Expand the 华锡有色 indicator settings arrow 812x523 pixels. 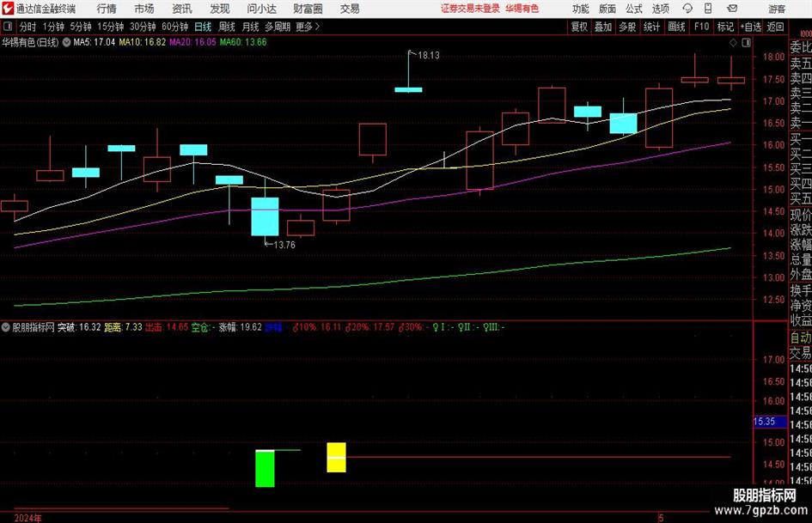66,42
